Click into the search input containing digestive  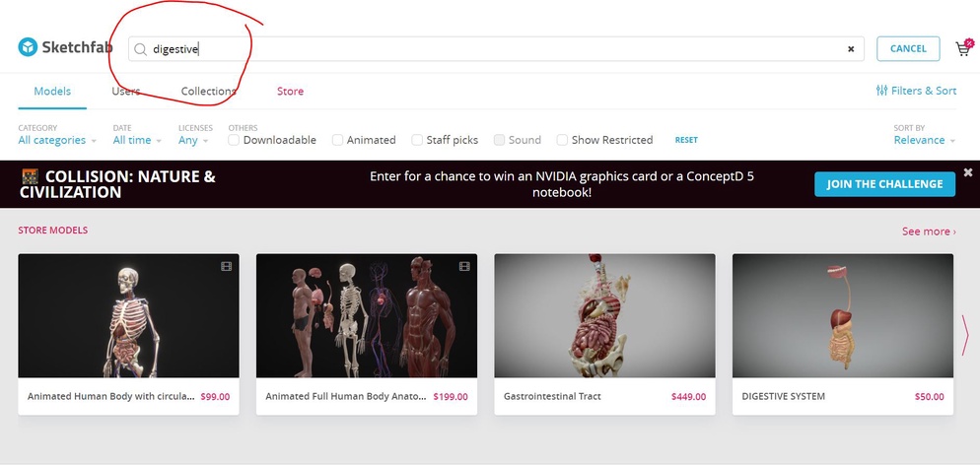coord(496,48)
